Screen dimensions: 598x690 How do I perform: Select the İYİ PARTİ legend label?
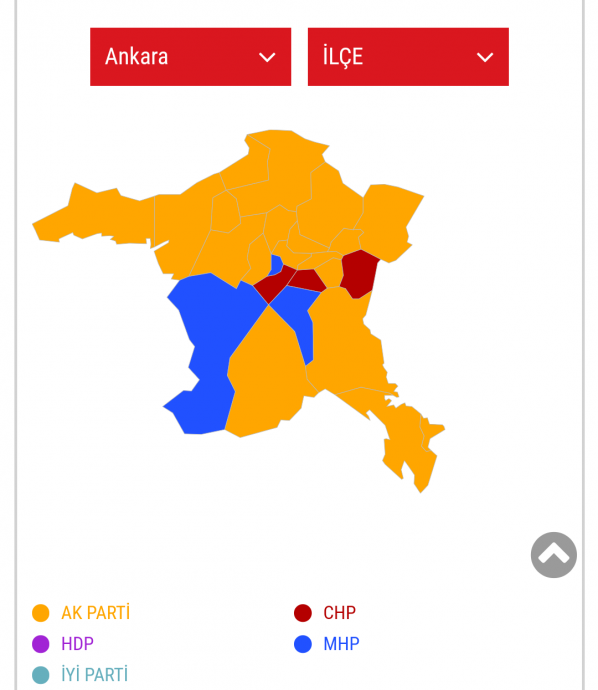pos(95,674)
